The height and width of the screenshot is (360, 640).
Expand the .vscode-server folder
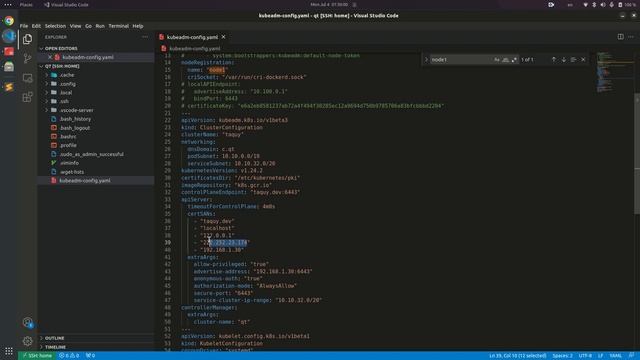47,110
